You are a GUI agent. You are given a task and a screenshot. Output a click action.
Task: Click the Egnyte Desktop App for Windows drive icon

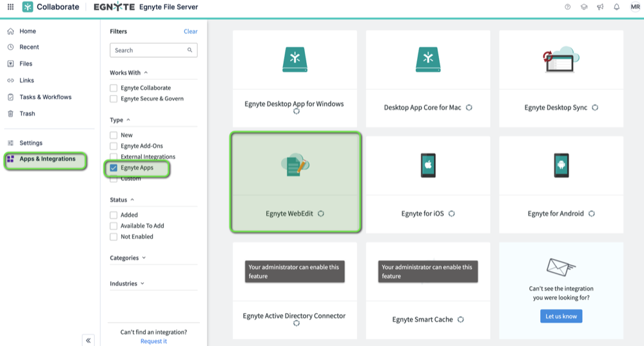[295, 59]
